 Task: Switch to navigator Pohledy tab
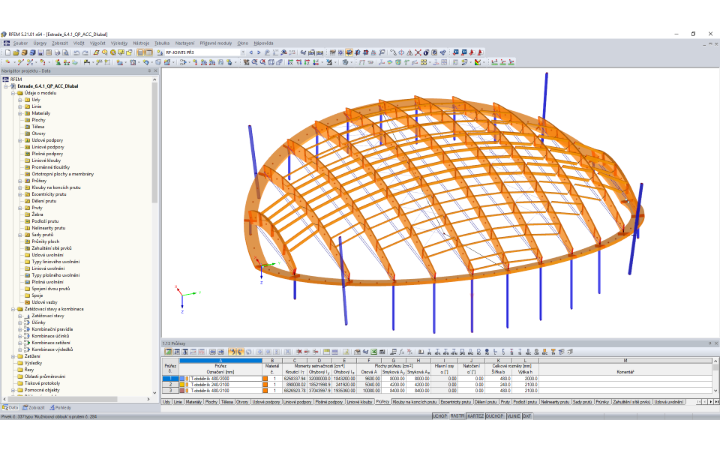pyautogui.click(x=60, y=407)
